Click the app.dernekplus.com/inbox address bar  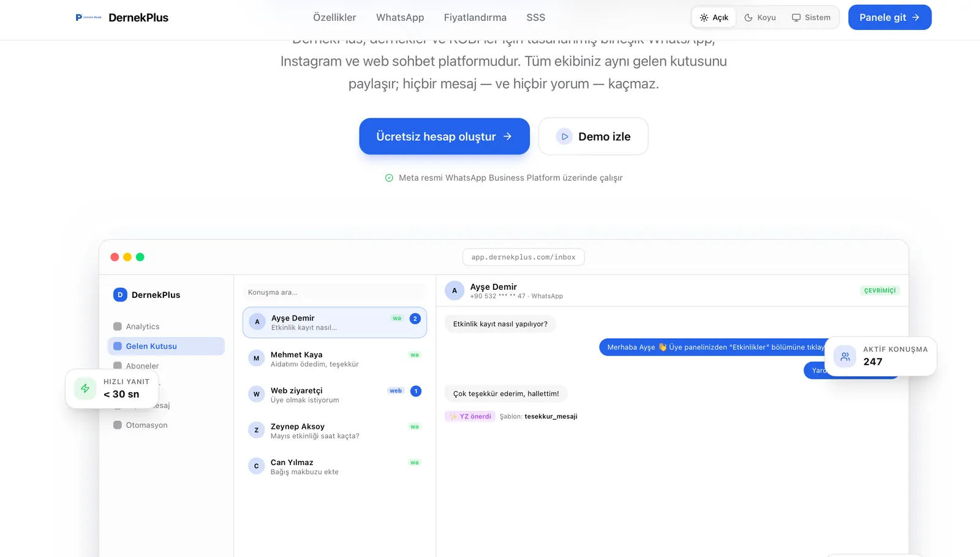524,257
